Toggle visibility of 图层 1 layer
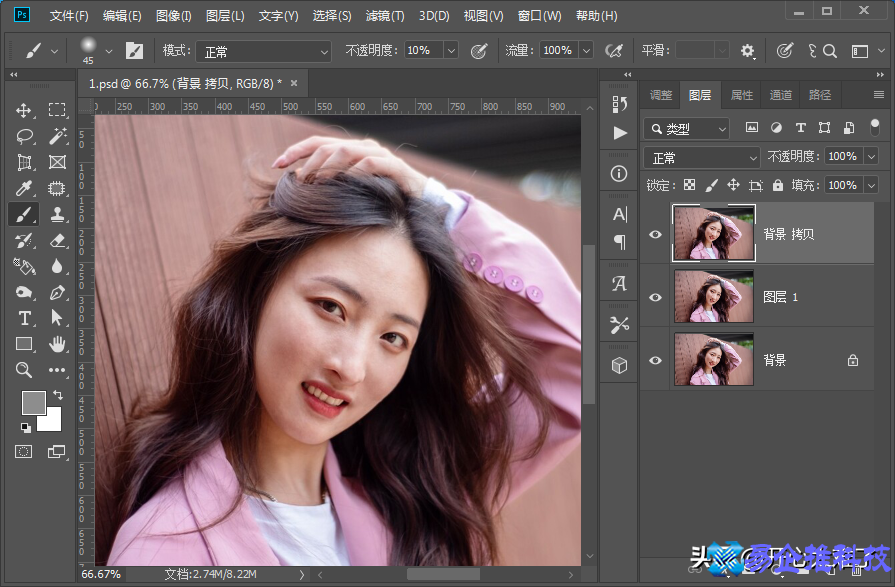This screenshot has width=895, height=587. (656, 297)
